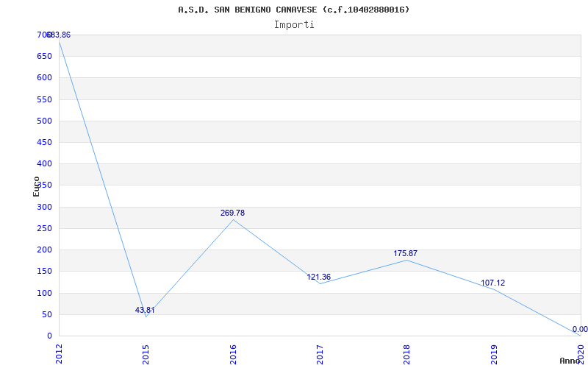Select the 43.81 data point label

tap(145, 310)
